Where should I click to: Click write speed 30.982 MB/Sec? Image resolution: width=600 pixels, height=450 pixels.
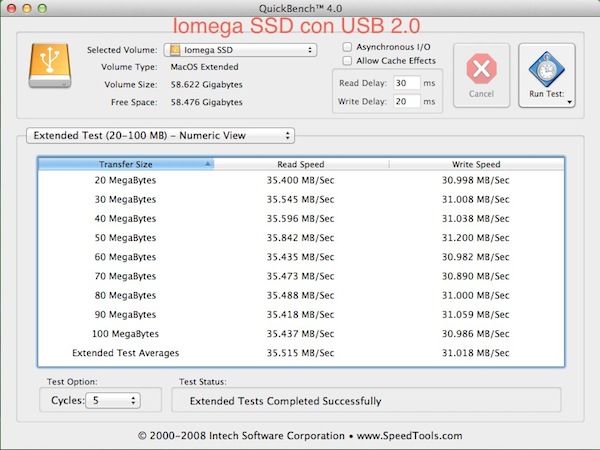476,257
